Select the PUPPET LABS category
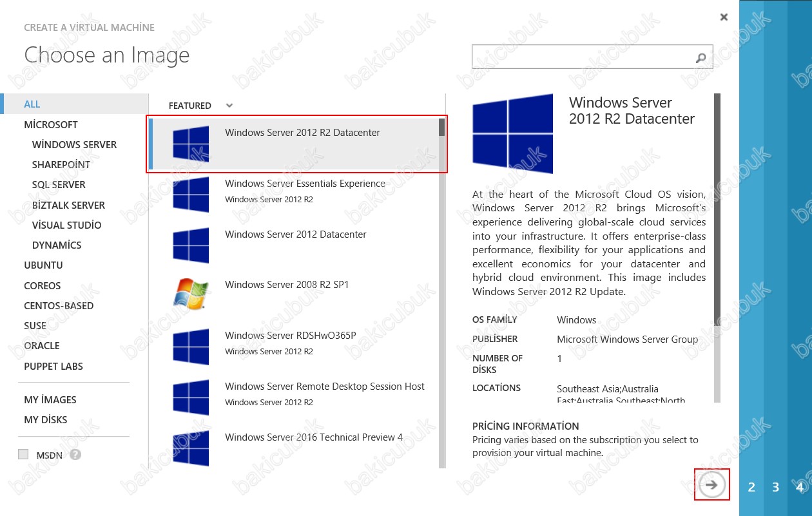Viewport: 812px width, 516px height. click(x=53, y=366)
